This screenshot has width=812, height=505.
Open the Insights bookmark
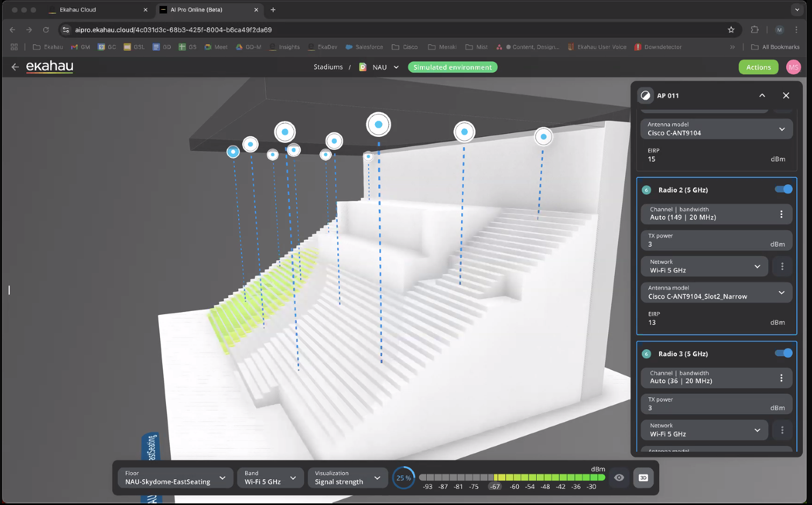[x=284, y=47]
